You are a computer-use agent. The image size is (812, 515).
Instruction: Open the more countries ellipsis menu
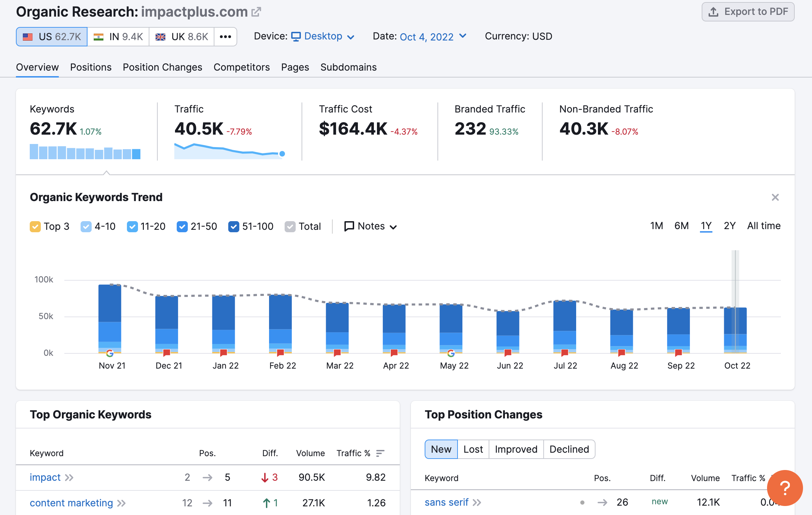click(225, 37)
